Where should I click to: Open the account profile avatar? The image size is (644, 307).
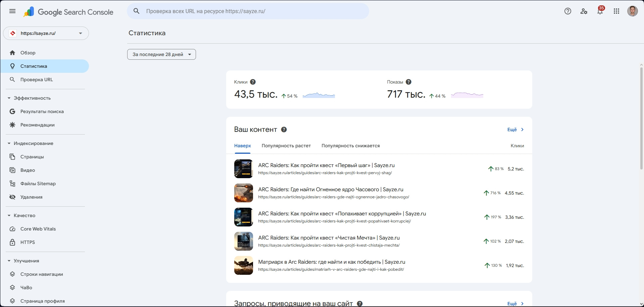633,11
